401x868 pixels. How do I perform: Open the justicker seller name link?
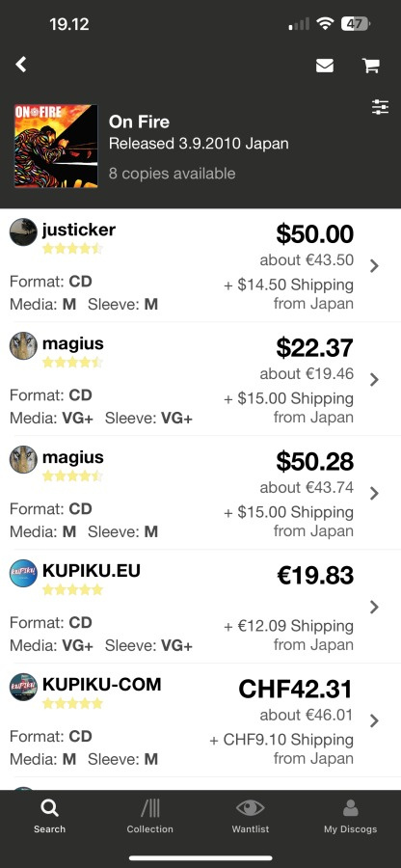tap(79, 230)
